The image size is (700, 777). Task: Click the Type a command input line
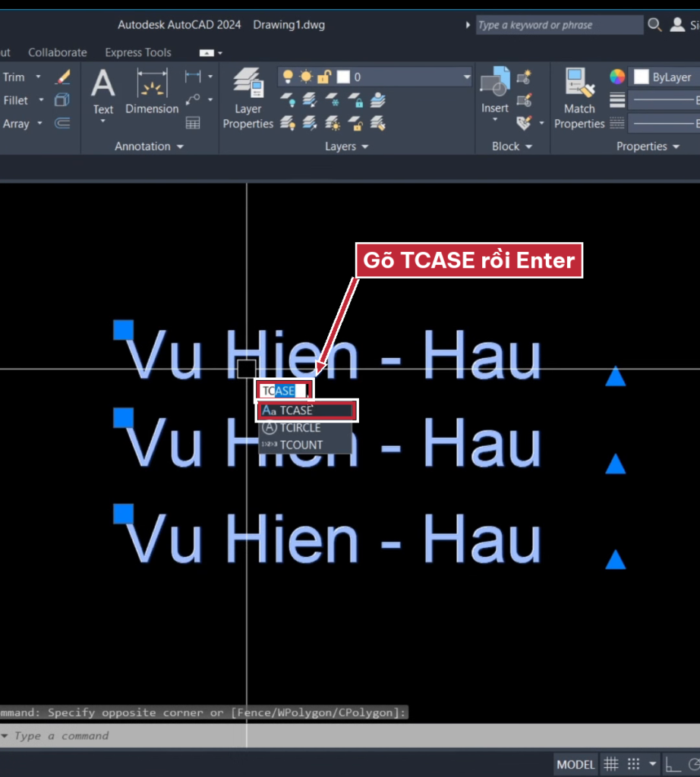tap(350, 735)
